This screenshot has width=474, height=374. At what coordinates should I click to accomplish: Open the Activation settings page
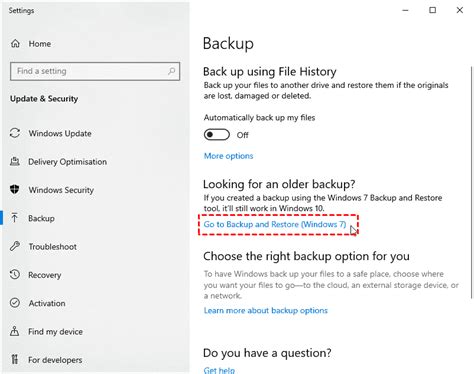tap(47, 303)
